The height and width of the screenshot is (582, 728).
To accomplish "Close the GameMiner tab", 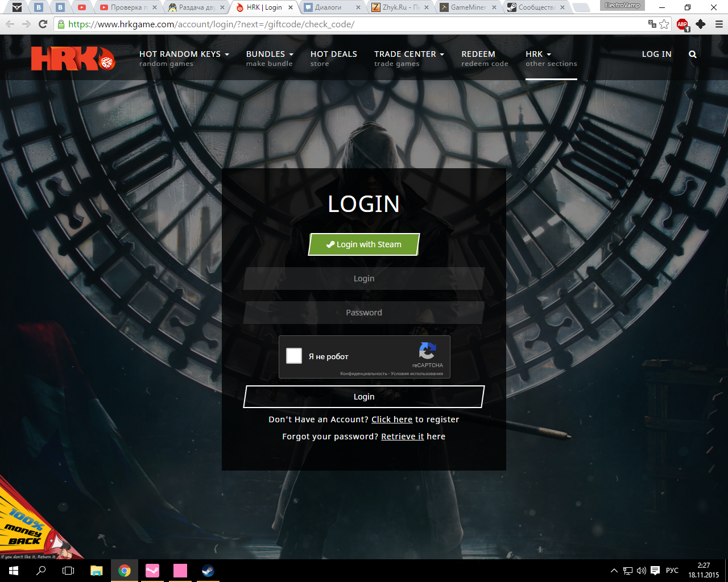I will [x=494, y=7].
